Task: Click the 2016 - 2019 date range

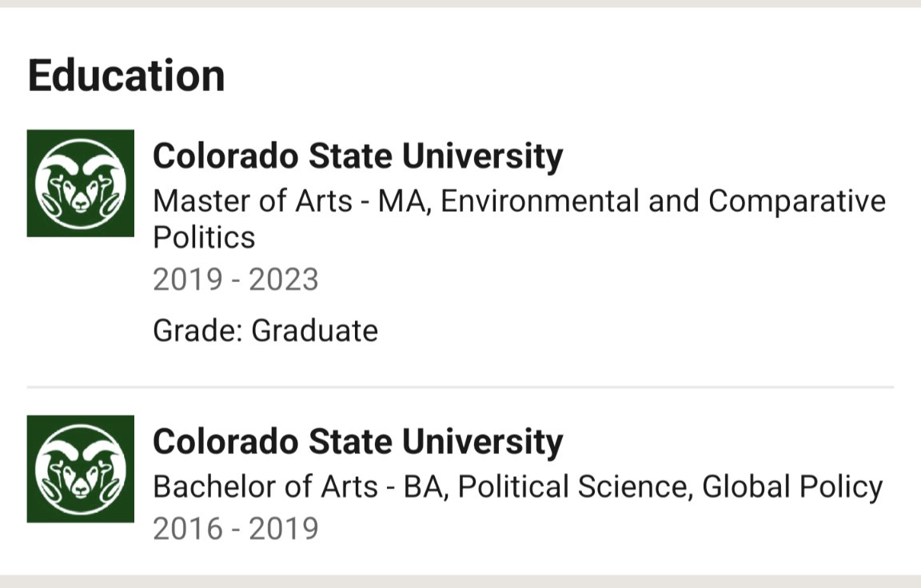Action: 236,529
